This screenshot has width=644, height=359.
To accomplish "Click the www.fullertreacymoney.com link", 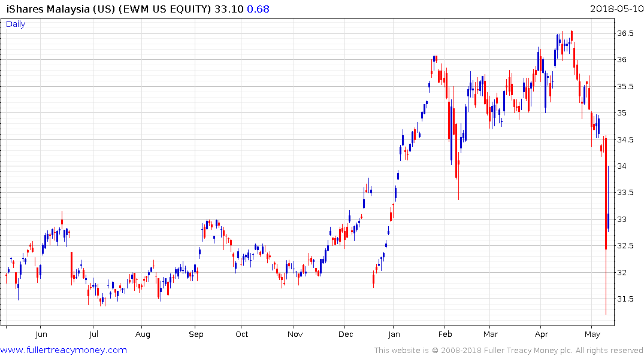I will (64, 350).
